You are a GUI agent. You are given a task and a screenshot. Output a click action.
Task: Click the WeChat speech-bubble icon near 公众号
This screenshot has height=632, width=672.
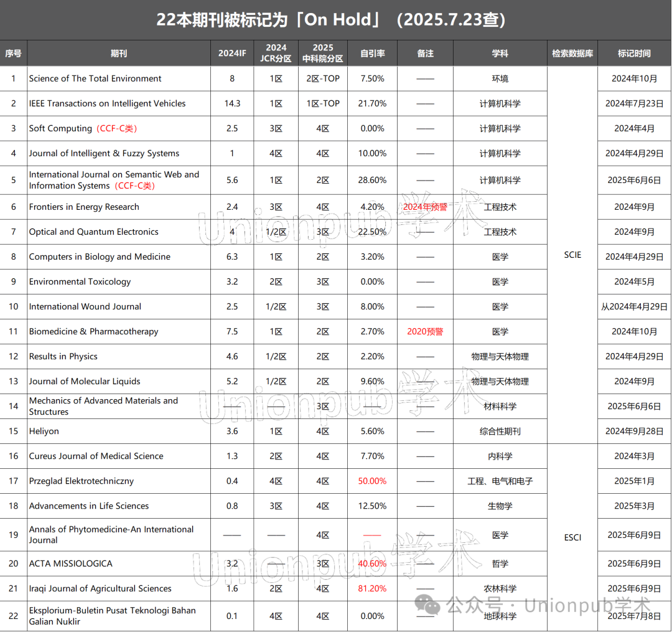coord(428,605)
